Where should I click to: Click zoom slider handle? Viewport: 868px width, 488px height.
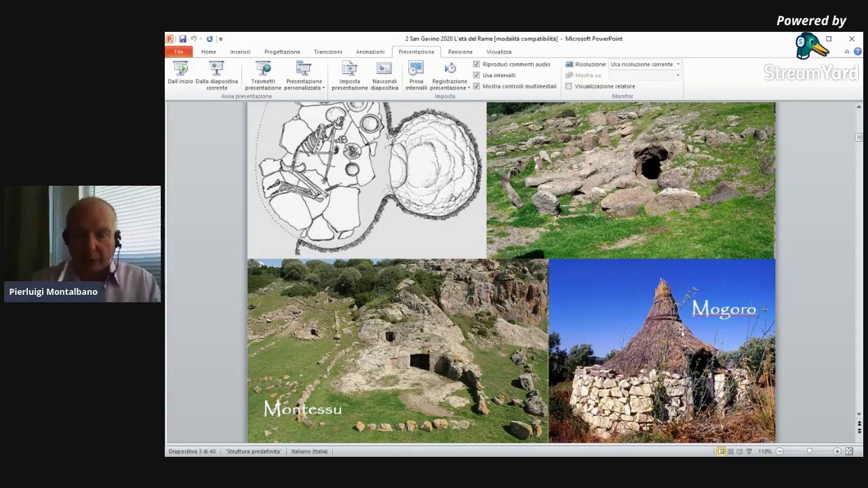click(x=809, y=451)
